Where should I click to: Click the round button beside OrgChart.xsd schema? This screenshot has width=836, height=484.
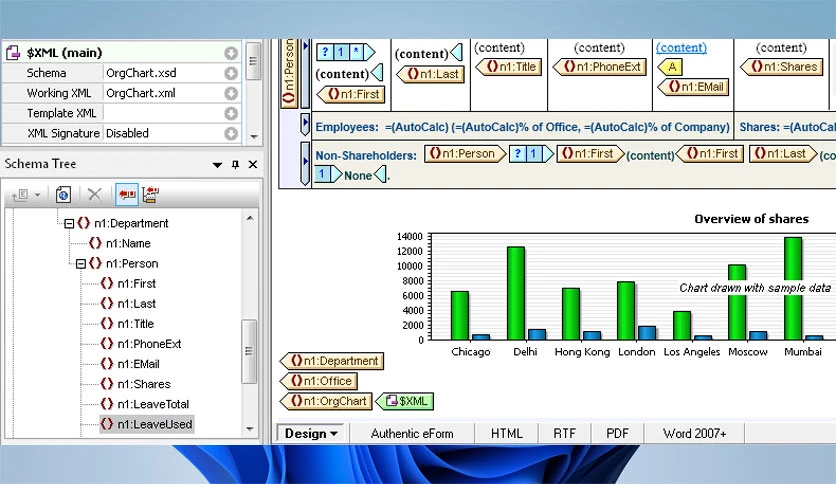(x=231, y=73)
